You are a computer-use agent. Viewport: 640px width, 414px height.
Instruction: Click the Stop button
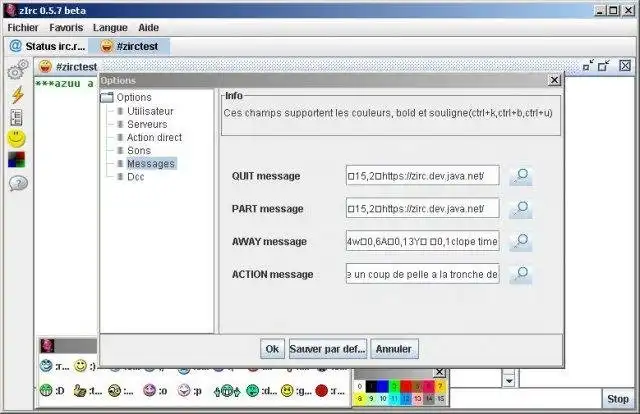617,399
